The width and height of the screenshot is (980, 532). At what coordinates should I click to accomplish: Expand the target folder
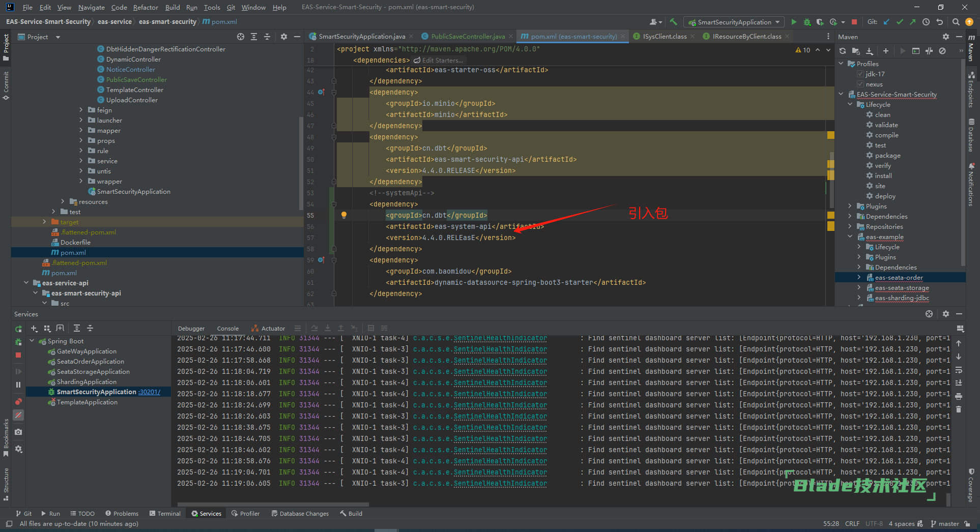tap(44, 222)
